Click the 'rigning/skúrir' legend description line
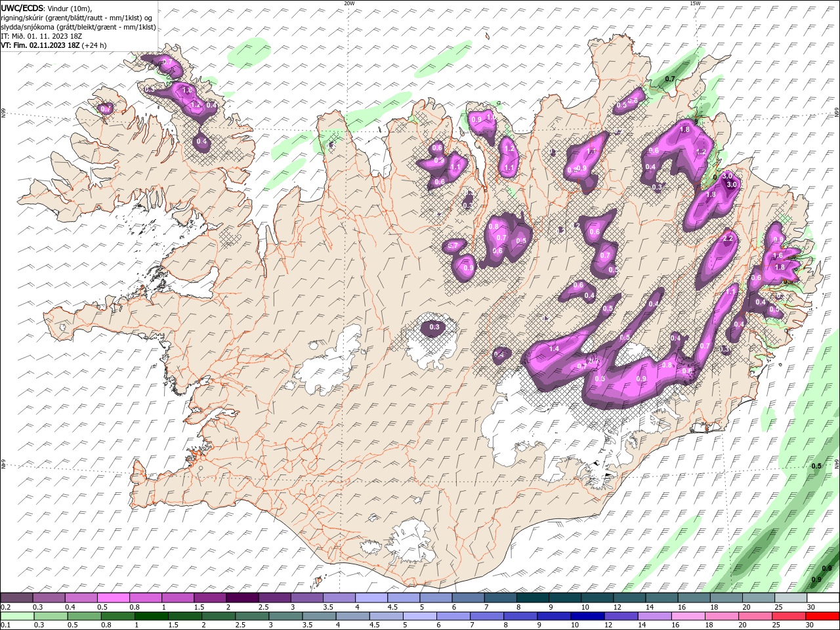The image size is (840, 630). click(77, 18)
